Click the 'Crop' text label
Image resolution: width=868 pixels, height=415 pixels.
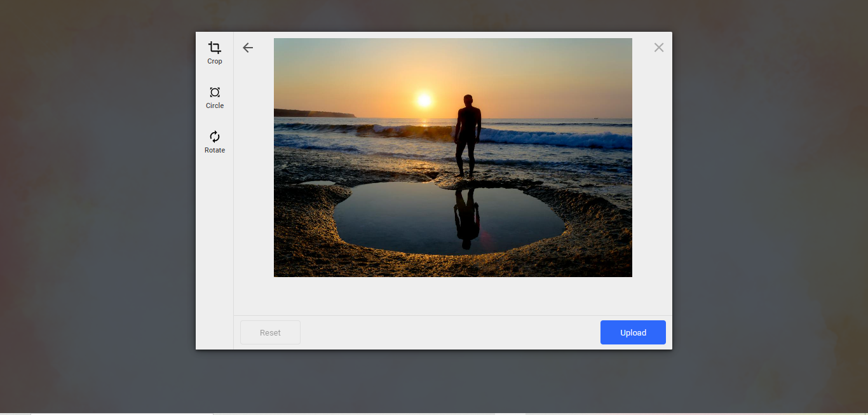coord(214,61)
